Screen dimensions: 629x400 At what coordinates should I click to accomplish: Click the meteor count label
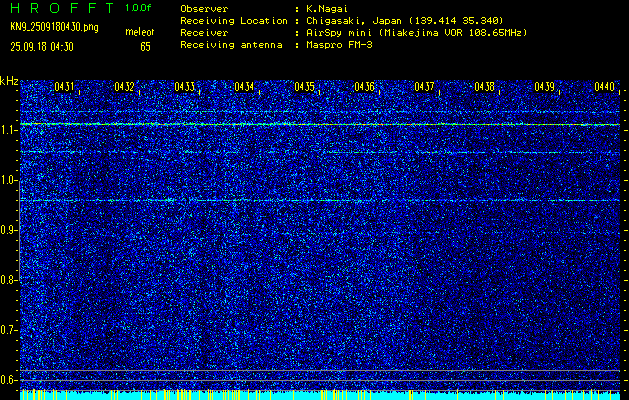[140, 32]
